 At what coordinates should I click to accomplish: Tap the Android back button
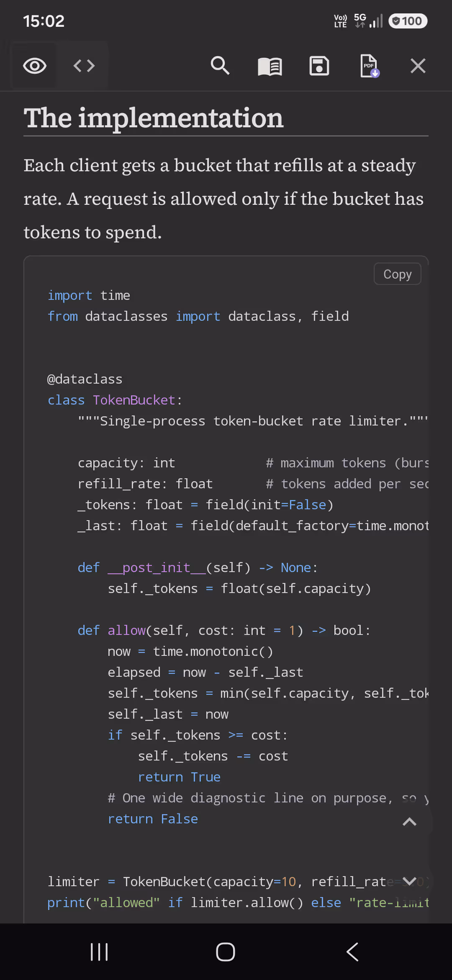352,952
